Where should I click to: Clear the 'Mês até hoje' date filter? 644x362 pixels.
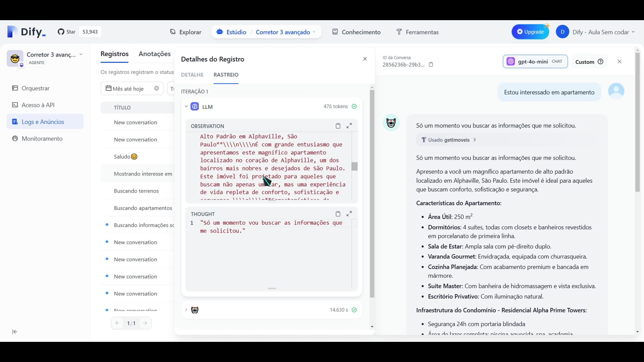point(156,88)
